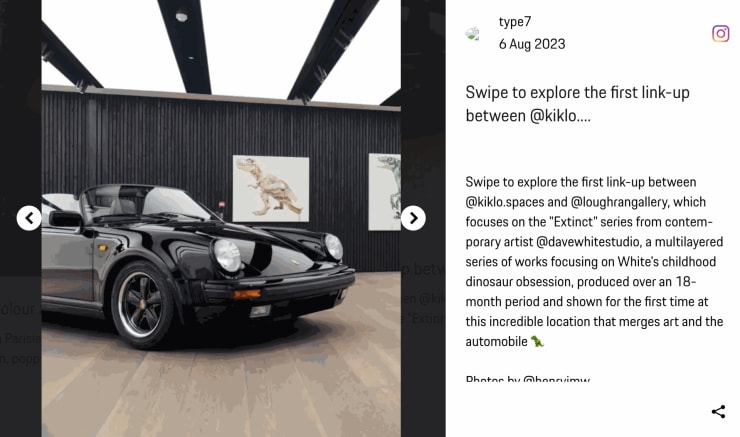Click the Porsche front wheel in photo
The width and height of the screenshot is (740, 437).
point(143,306)
